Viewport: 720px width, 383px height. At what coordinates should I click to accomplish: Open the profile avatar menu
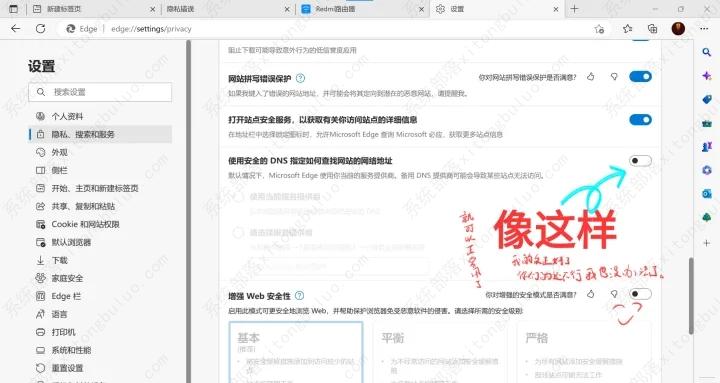(x=678, y=29)
